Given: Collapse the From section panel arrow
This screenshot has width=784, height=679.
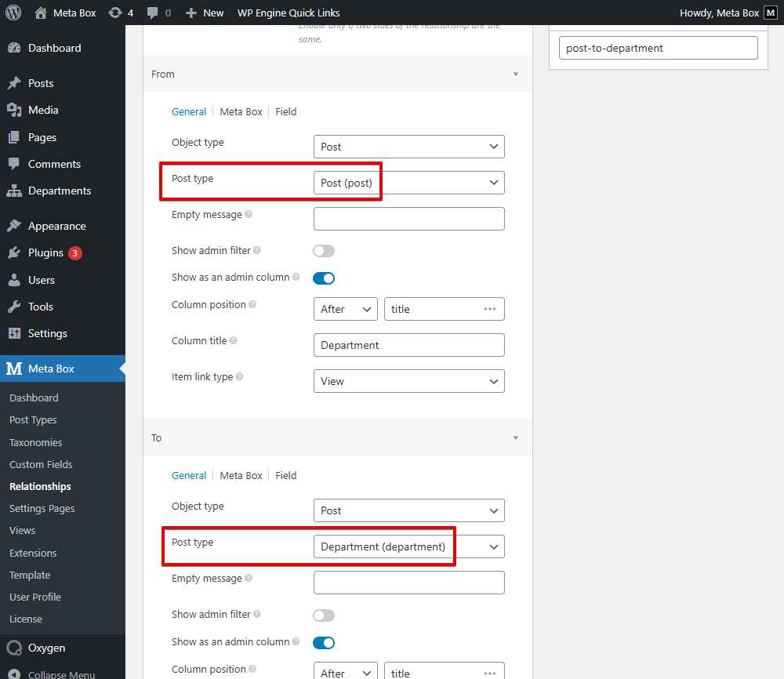Looking at the screenshot, I should point(515,74).
